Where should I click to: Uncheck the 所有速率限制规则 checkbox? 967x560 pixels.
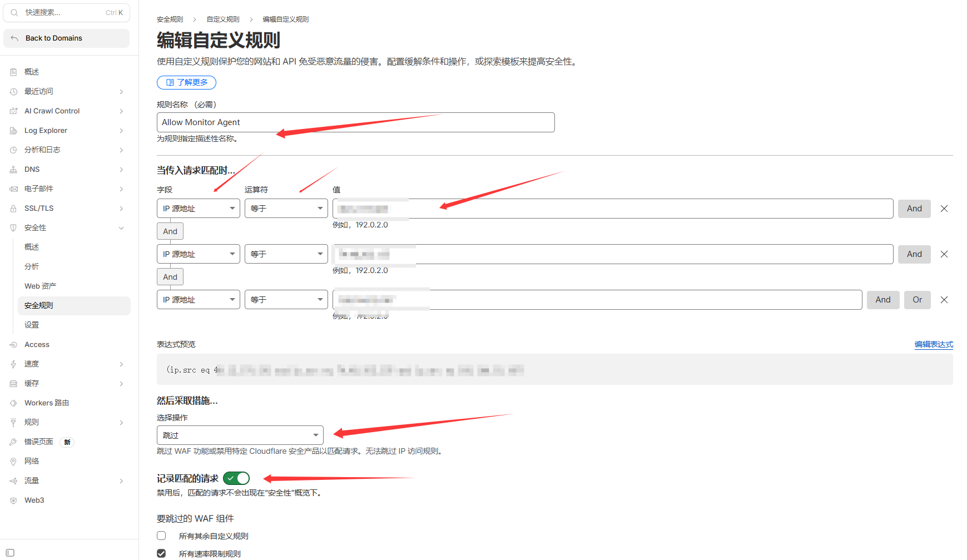pos(161,553)
